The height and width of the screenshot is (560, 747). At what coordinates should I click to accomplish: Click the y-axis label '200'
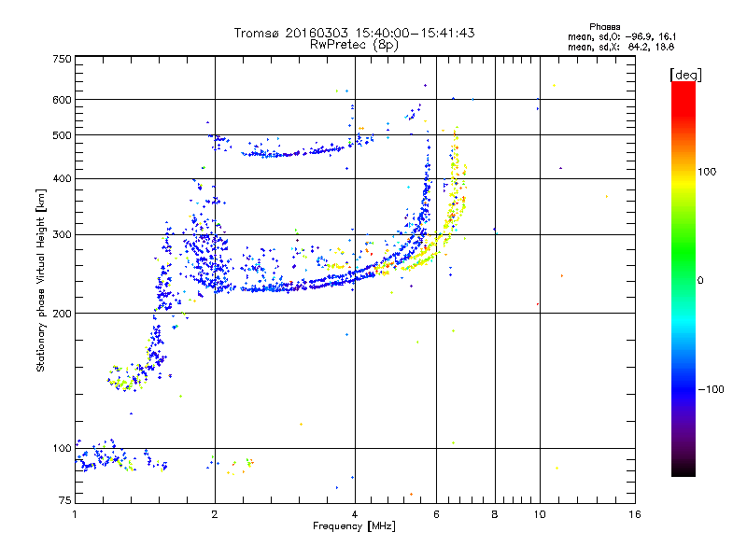62,314
